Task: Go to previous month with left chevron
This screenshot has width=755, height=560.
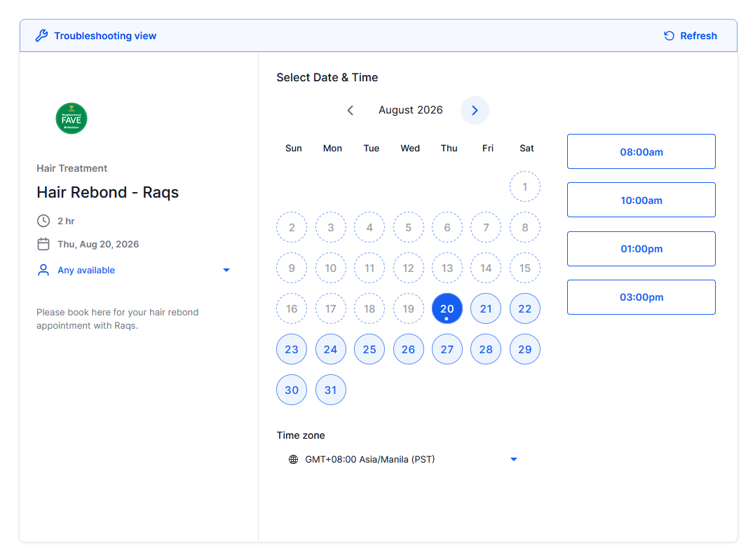Action: point(351,110)
